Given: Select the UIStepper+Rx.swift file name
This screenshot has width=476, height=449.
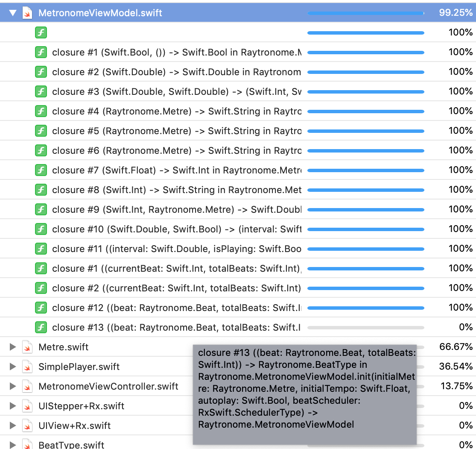Looking at the screenshot, I should (x=82, y=406).
